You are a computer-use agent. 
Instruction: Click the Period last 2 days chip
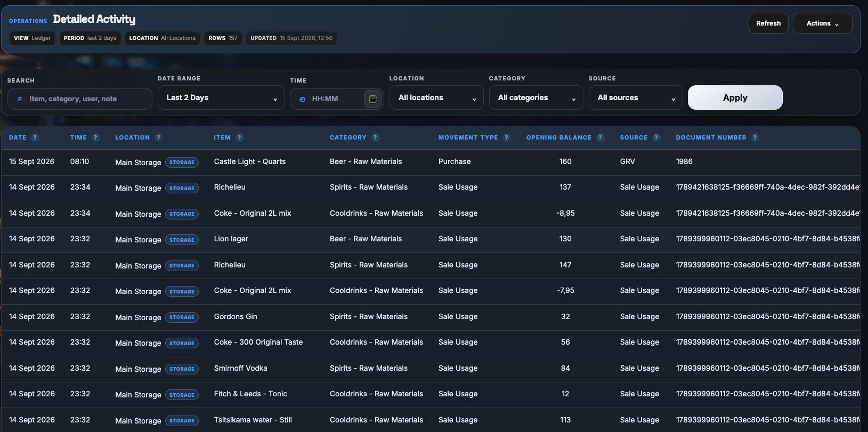point(90,38)
